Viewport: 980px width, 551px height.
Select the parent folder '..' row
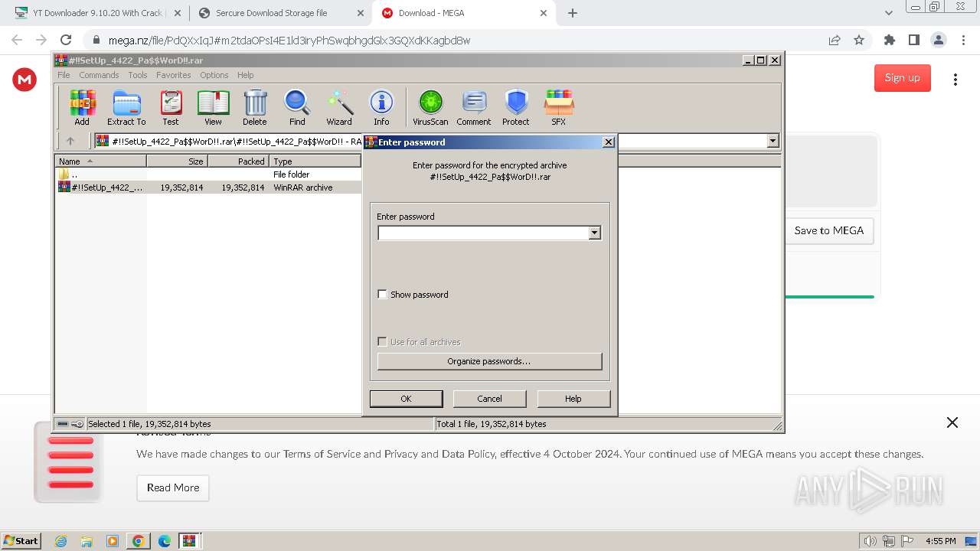[x=208, y=174]
